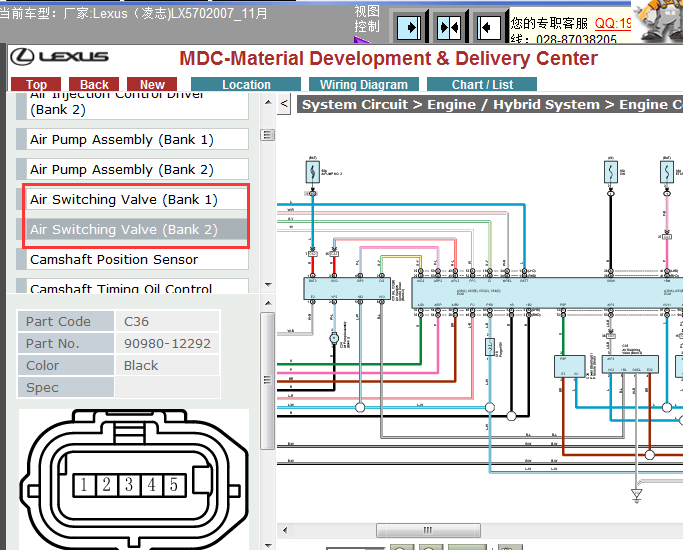This screenshot has height=550, width=683.
Task: Click the Part Code label cell
Action: pos(66,321)
